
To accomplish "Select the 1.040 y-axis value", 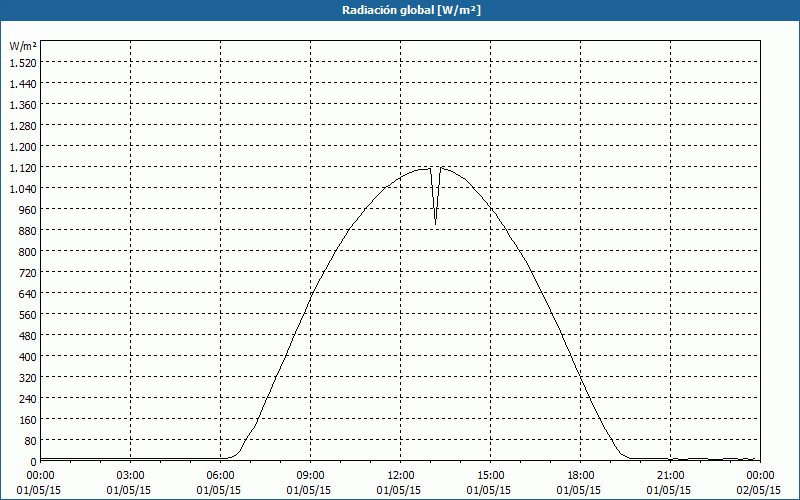I will click(x=23, y=188).
